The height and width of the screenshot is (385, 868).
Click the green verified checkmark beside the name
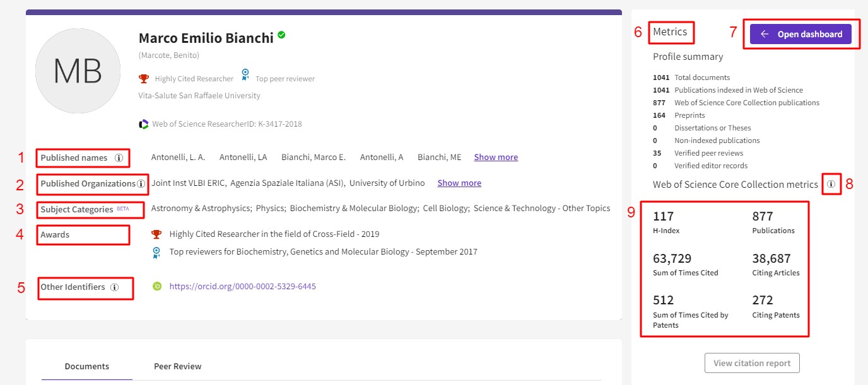(x=281, y=35)
